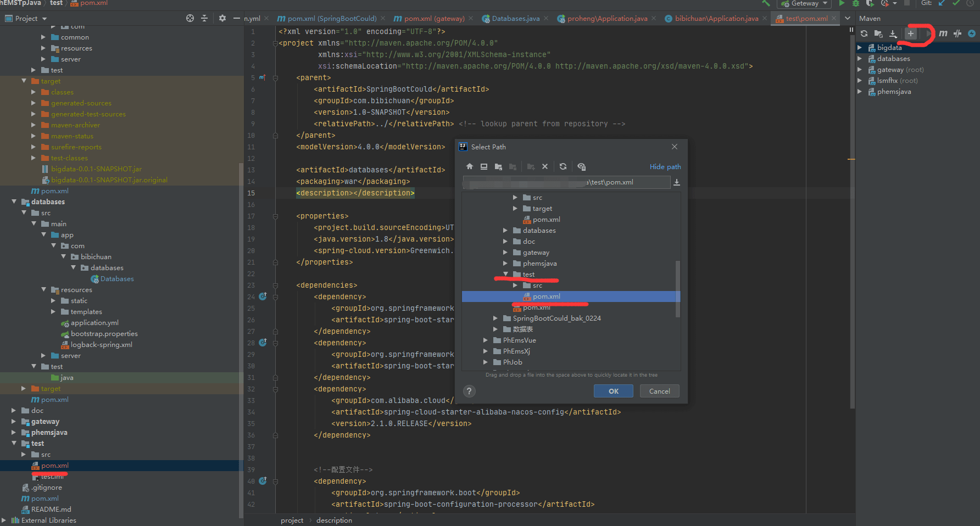The width and height of the screenshot is (980, 526).
Task: Click the dialog file tree scrollbar
Action: 678,288
